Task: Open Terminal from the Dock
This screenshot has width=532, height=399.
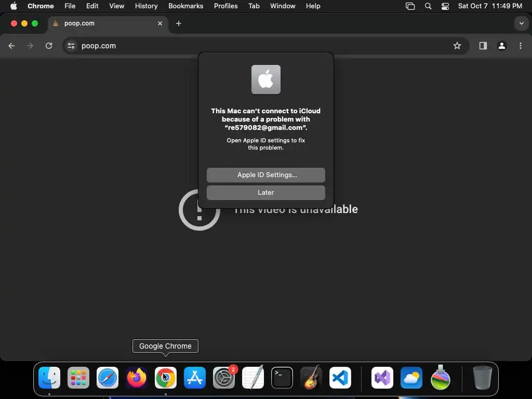Action: click(x=282, y=378)
